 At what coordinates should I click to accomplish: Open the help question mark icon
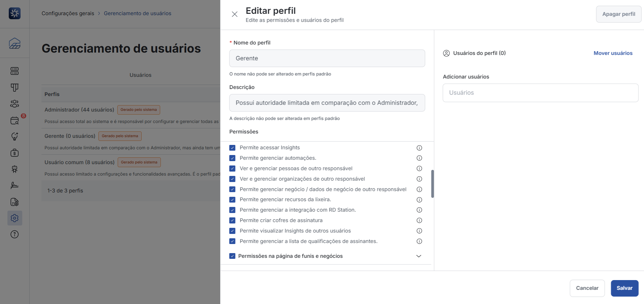[x=14, y=235]
